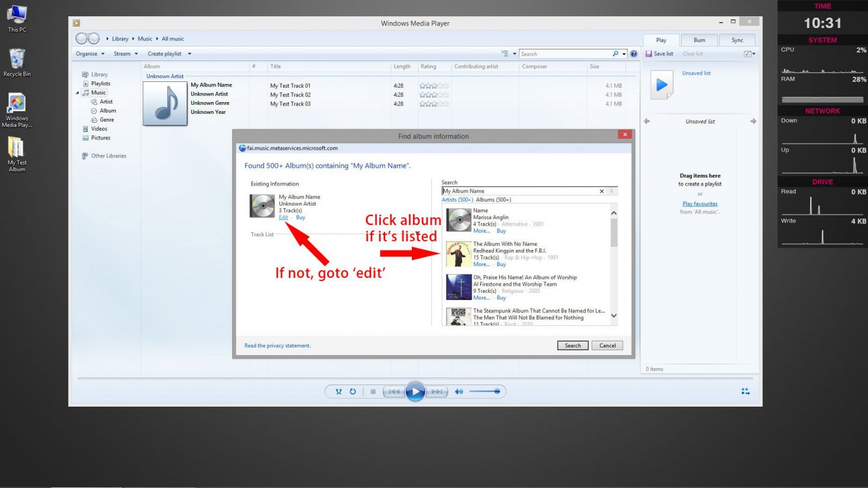Click the All music breadcrumb
The width and height of the screenshot is (868, 488).
point(173,39)
